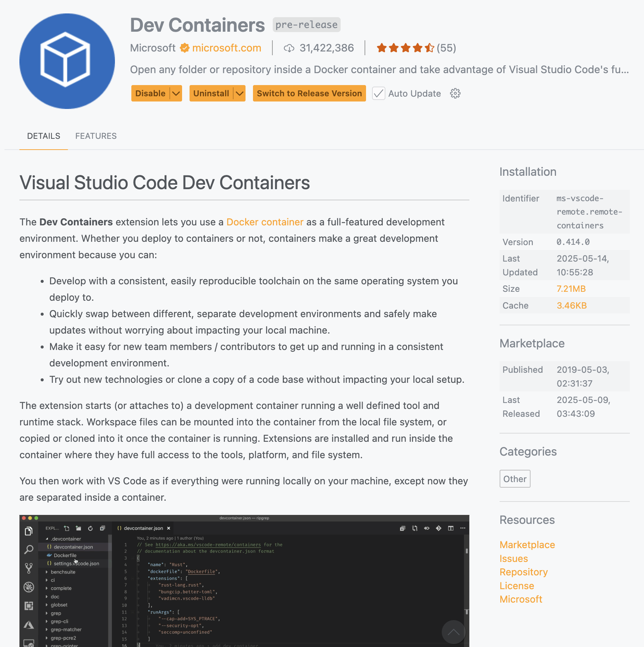Viewport: 644px width, 647px height.
Task: Click Switch to Release Version button
Action: click(x=309, y=93)
